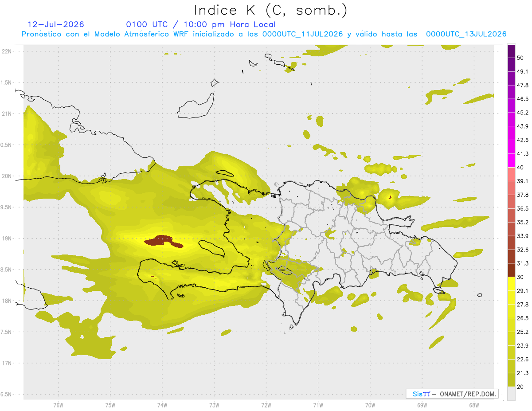The height and width of the screenshot is (411, 532).
Task: Click the '71W' longitude label
Action: coord(318,405)
